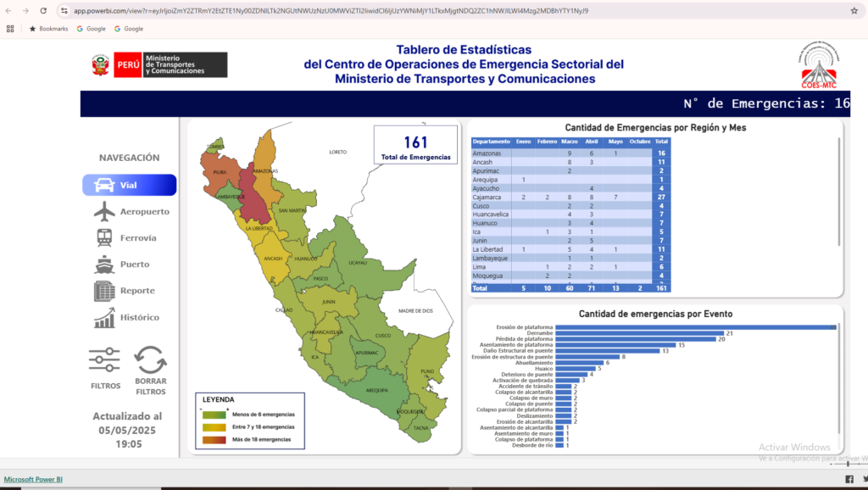Click the red 'Más de 18 emergencias' swatch

pyautogui.click(x=214, y=440)
